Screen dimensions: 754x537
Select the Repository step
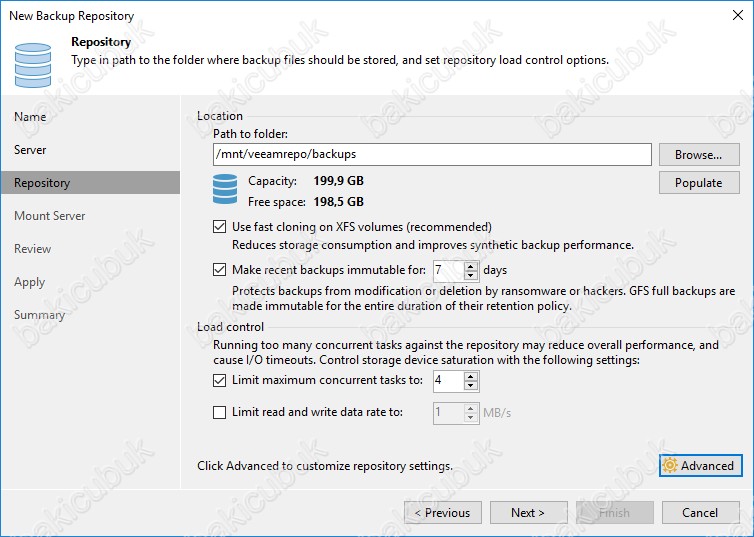[90, 183]
